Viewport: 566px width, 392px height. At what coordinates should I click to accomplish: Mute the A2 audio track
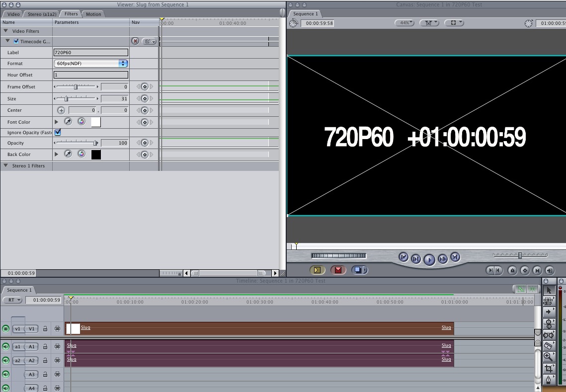(5, 360)
